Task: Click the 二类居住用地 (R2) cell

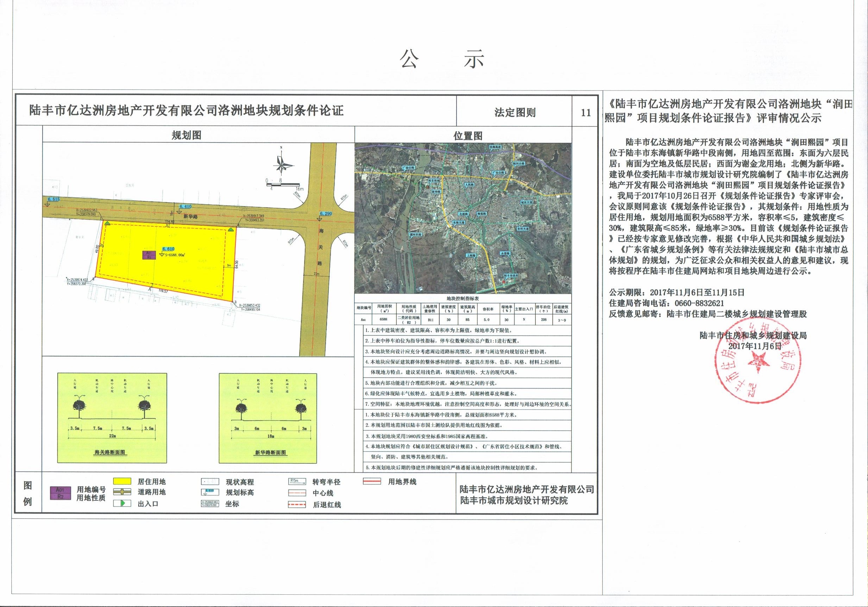Action: [x=409, y=320]
